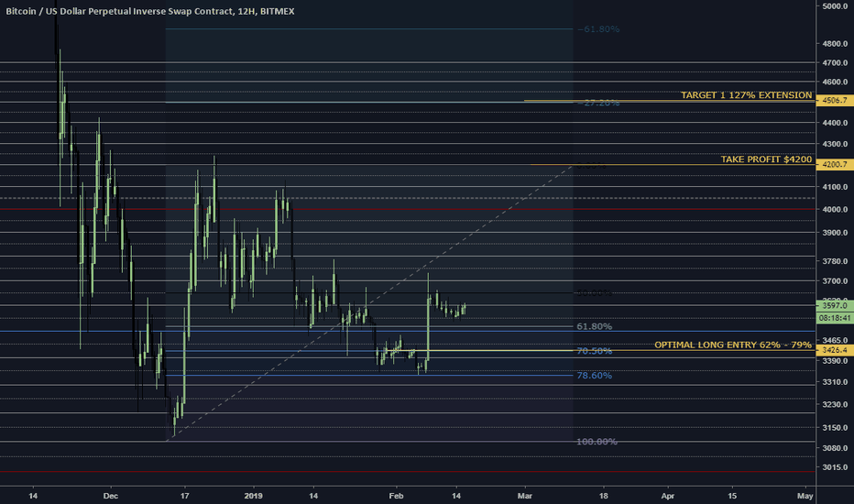The height and width of the screenshot is (504, 854).
Task: Click the 3015.0 price axis label
Action: click(x=835, y=467)
